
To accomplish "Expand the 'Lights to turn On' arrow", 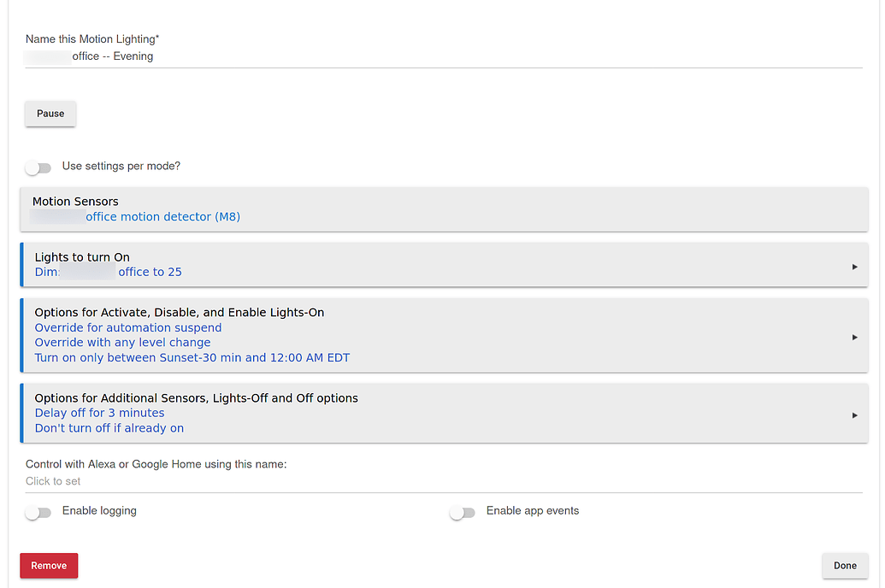I will coord(854,267).
